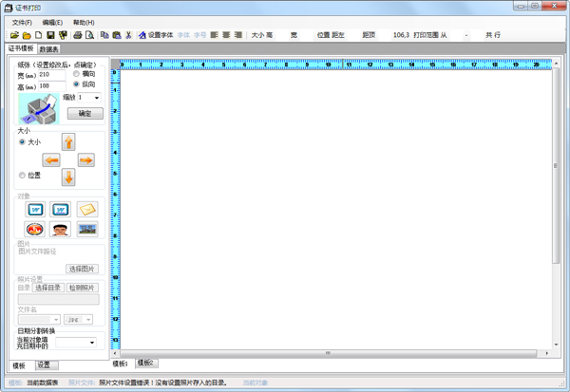Click the 设置字体 font settings button

pyautogui.click(x=156, y=35)
